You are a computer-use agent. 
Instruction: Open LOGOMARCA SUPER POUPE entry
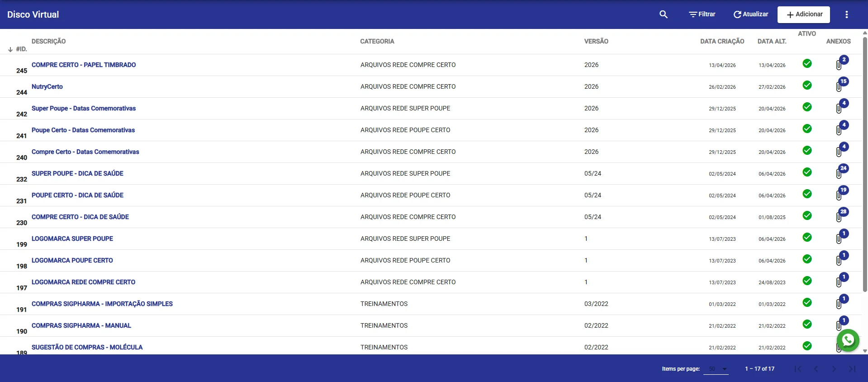pos(72,239)
